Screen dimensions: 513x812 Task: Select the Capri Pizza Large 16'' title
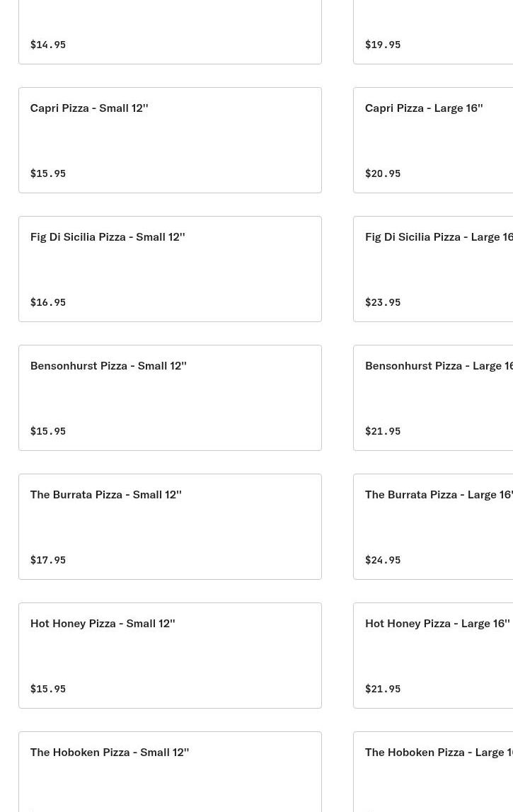click(424, 108)
